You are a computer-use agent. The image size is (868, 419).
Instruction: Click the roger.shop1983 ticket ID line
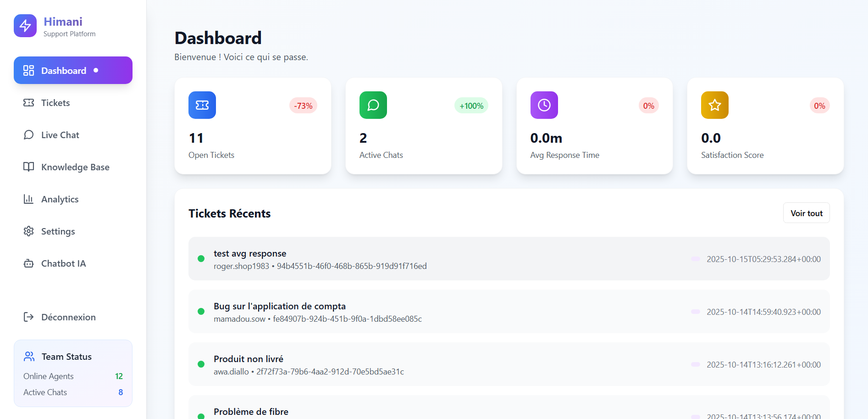pos(320,266)
